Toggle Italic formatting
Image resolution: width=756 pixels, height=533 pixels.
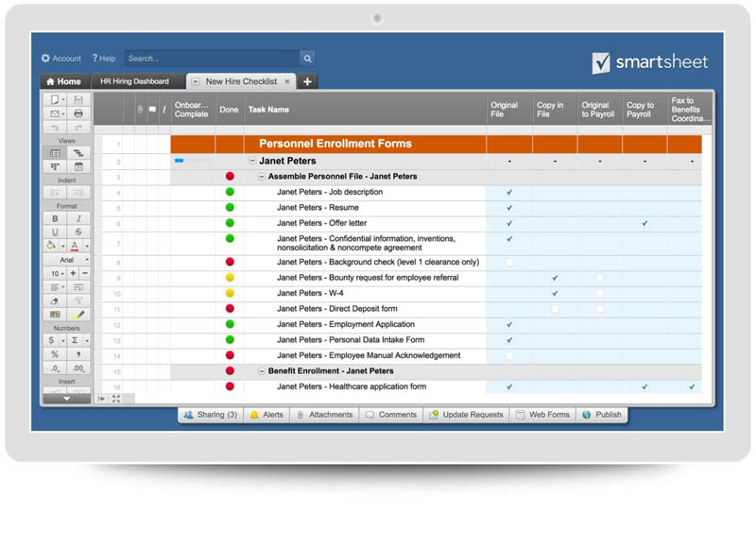[78, 218]
